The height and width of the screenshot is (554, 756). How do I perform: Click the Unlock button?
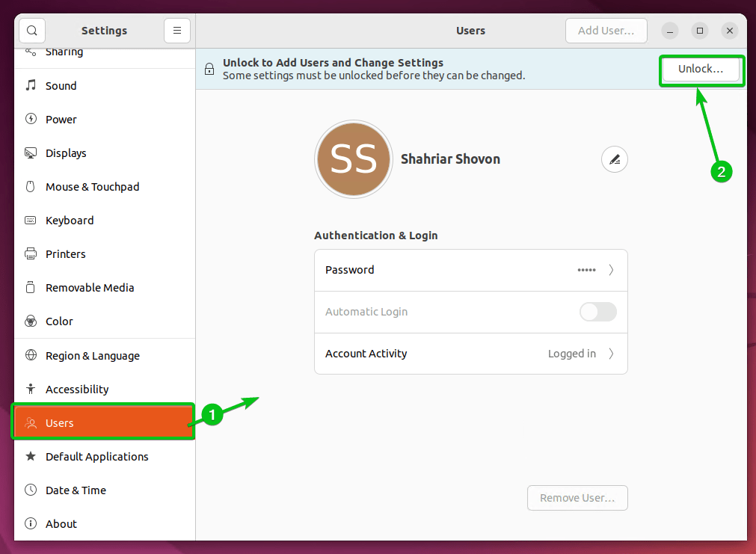701,69
